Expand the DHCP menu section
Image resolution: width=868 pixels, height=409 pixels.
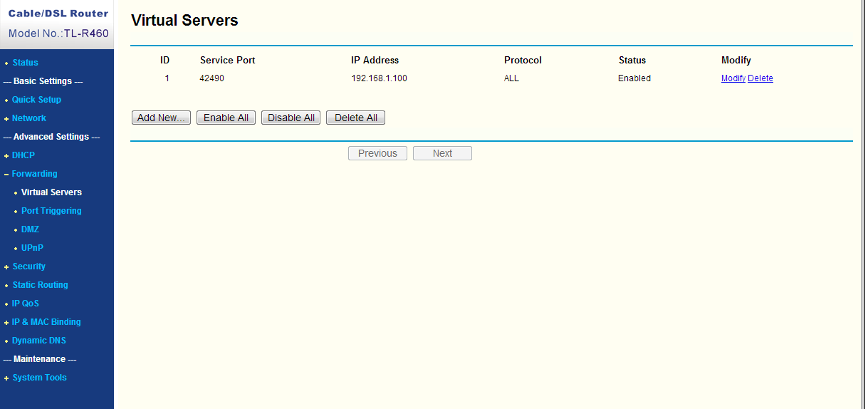(x=23, y=155)
